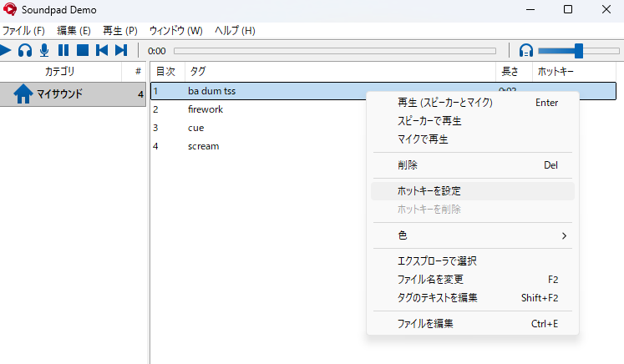
Task: Choose マイクで再生 in the context menu
Action: point(423,139)
